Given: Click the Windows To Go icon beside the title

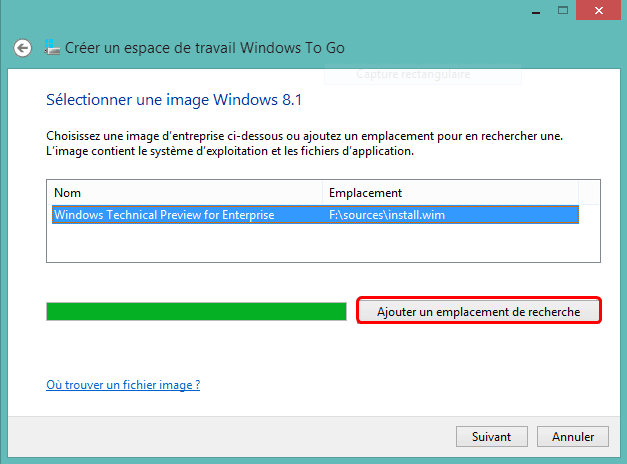Looking at the screenshot, I should (50, 48).
